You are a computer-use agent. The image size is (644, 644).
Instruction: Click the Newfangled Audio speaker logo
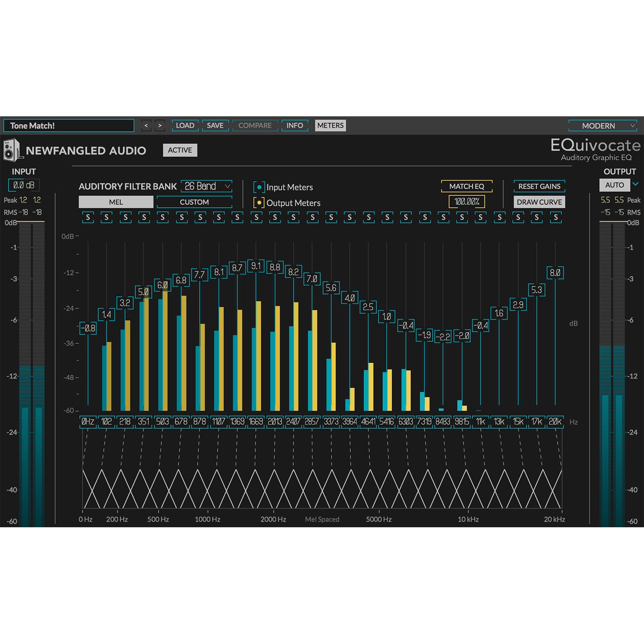[x=11, y=150]
